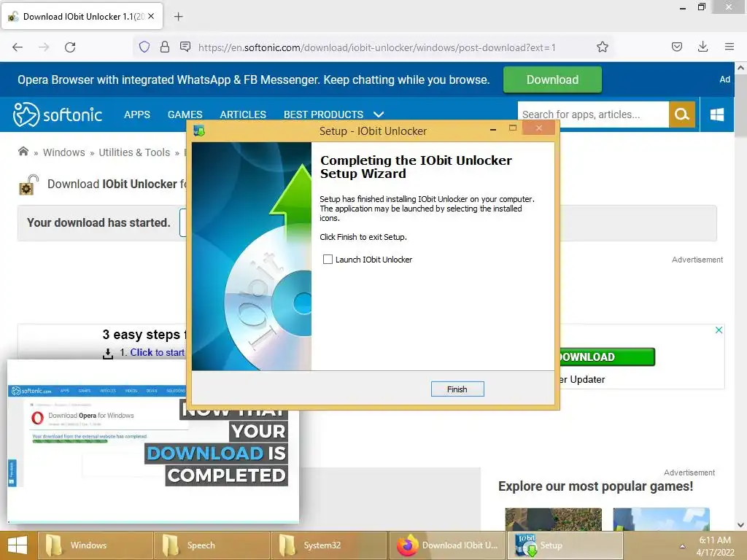This screenshot has width=747, height=560.
Task: Open the GAMES menu on Softonic
Action: [185, 114]
